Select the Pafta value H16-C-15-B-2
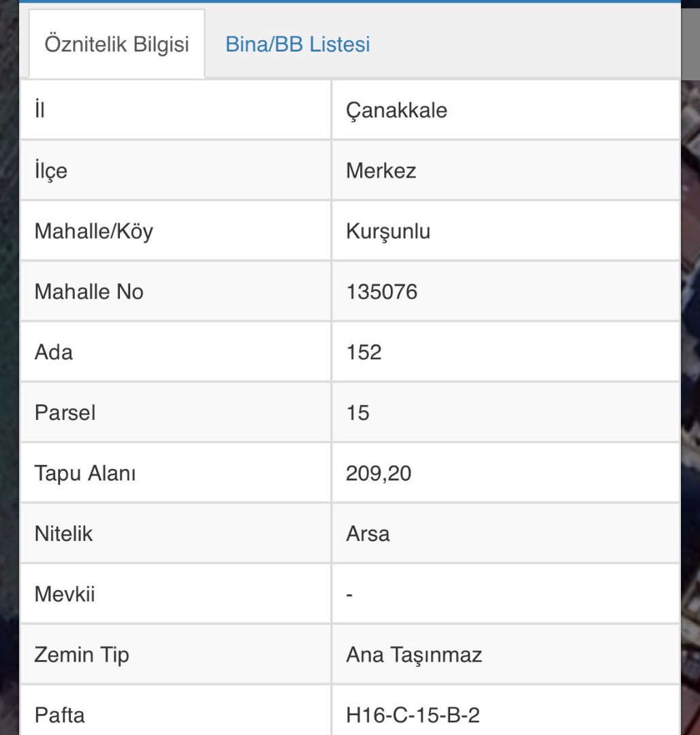 pos(413,715)
